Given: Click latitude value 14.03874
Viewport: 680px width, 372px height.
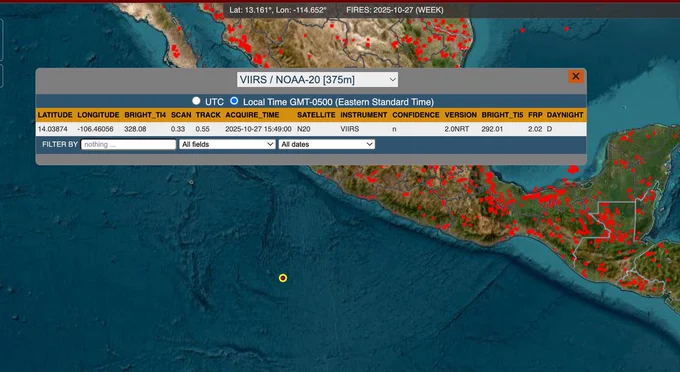Looking at the screenshot, I should [52, 129].
